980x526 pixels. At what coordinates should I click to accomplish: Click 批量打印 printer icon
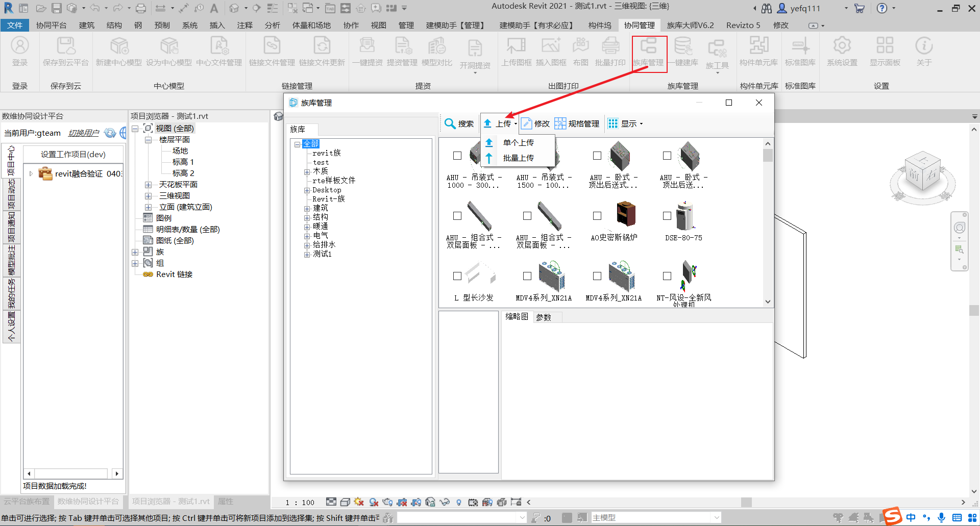[610, 51]
